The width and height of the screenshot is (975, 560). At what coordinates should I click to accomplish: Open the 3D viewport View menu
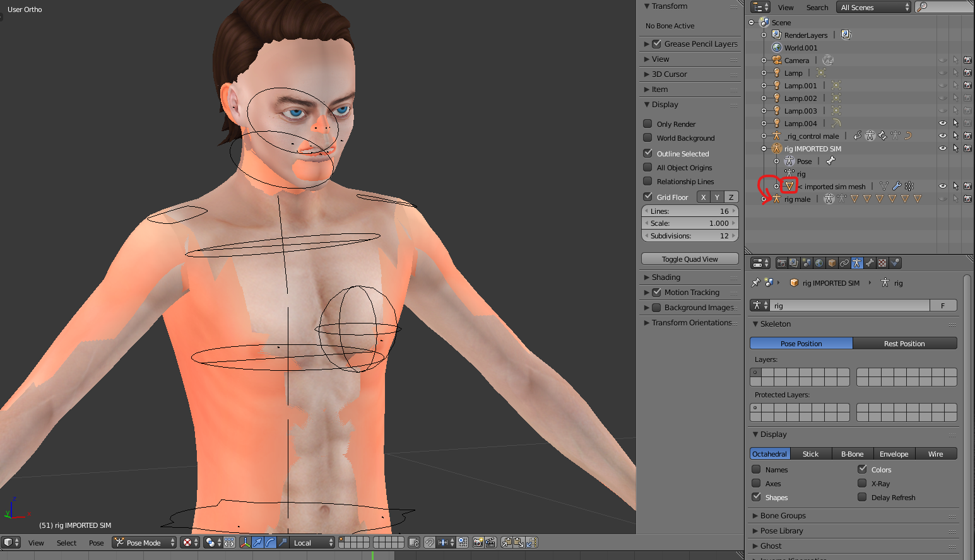pyautogui.click(x=36, y=542)
